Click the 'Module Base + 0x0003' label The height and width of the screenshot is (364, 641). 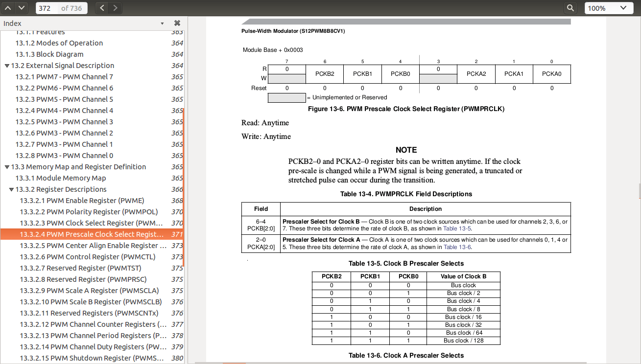click(273, 50)
